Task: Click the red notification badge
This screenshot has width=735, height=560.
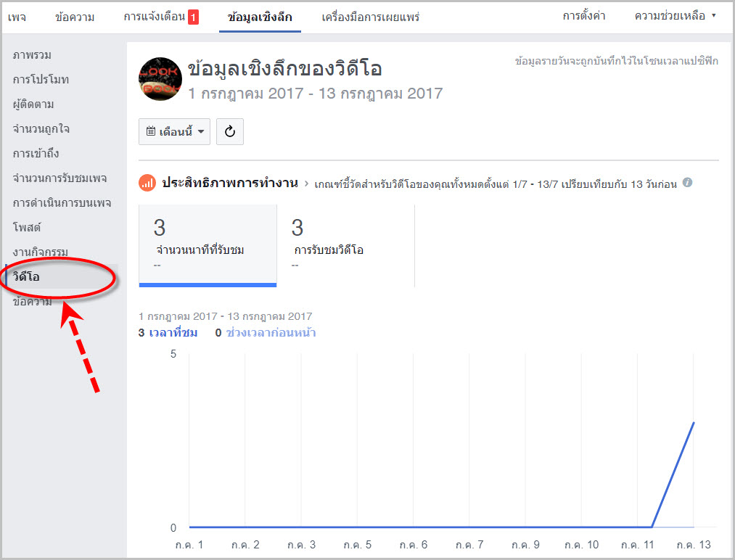Action: tap(193, 17)
